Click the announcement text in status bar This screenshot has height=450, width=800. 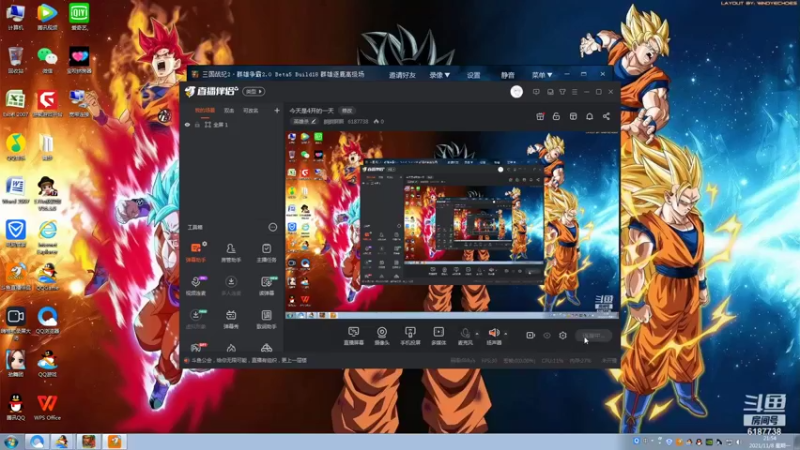[x=249, y=360]
